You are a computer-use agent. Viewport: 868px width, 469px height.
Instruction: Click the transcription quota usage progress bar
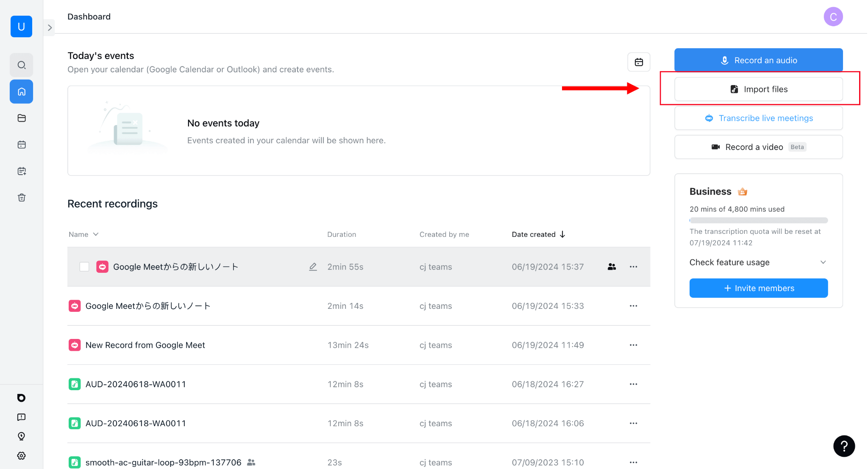click(758, 220)
